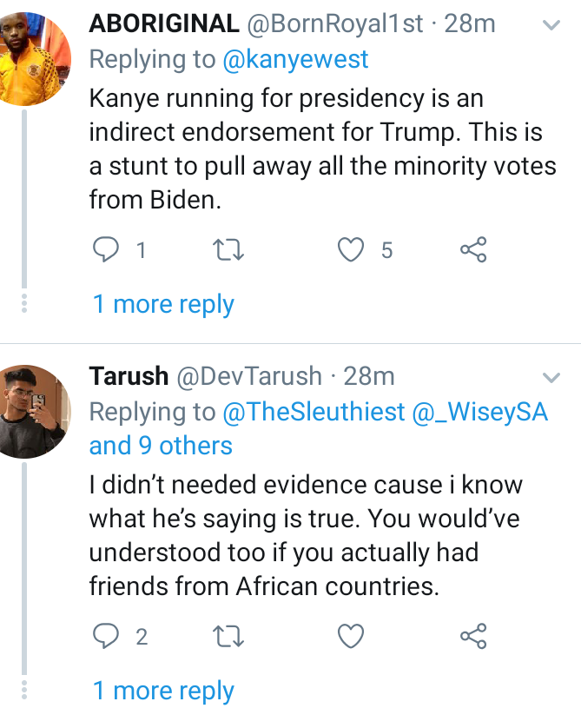Screen dimensions: 581x728
Task: Expand '1 more reply' under ABORIGINAL's tweet
Action: [163, 304]
